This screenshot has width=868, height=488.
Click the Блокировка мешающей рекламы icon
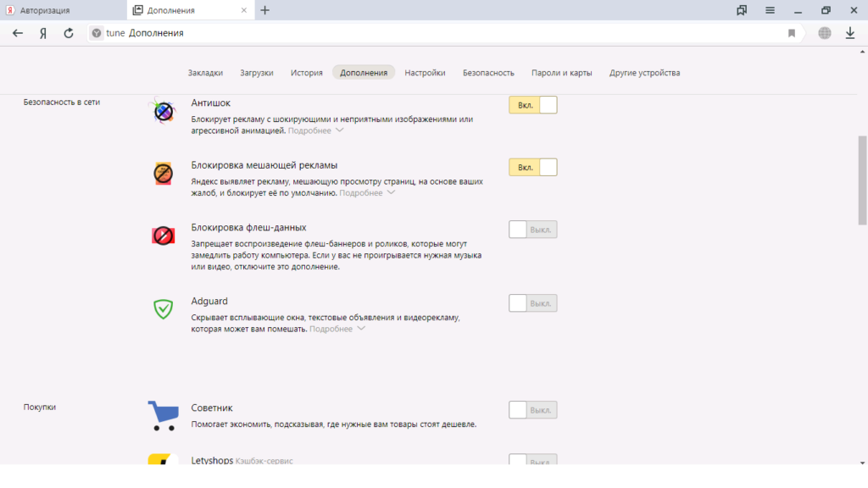click(163, 174)
